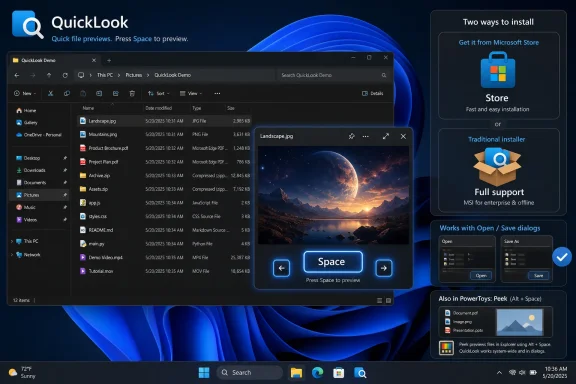The height and width of the screenshot is (384, 576).
Task: Open the New dropdown in Explorer
Action: (25, 93)
